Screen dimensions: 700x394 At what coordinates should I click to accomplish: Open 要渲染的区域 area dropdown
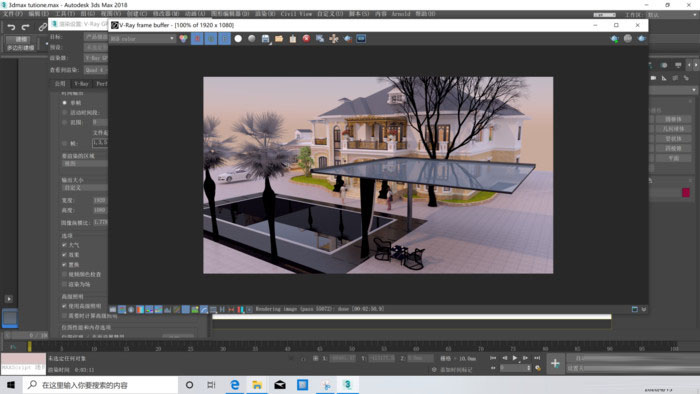[85, 164]
